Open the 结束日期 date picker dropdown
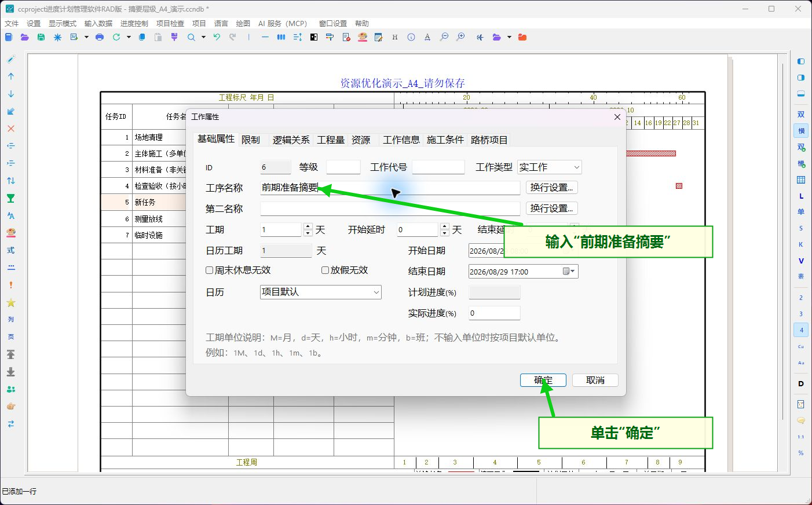This screenshot has width=812, height=505. [x=570, y=271]
